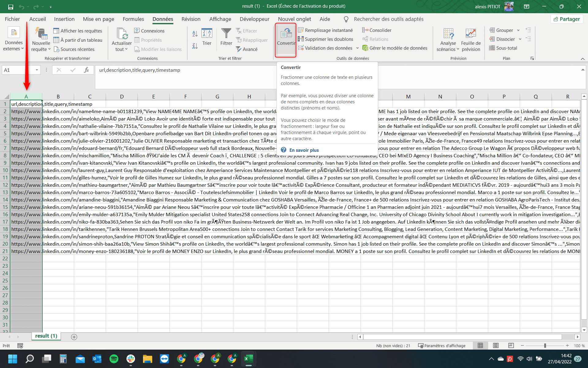Switch to Page Break Preview view
This screenshot has height=368, width=588.
coord(511,346)
